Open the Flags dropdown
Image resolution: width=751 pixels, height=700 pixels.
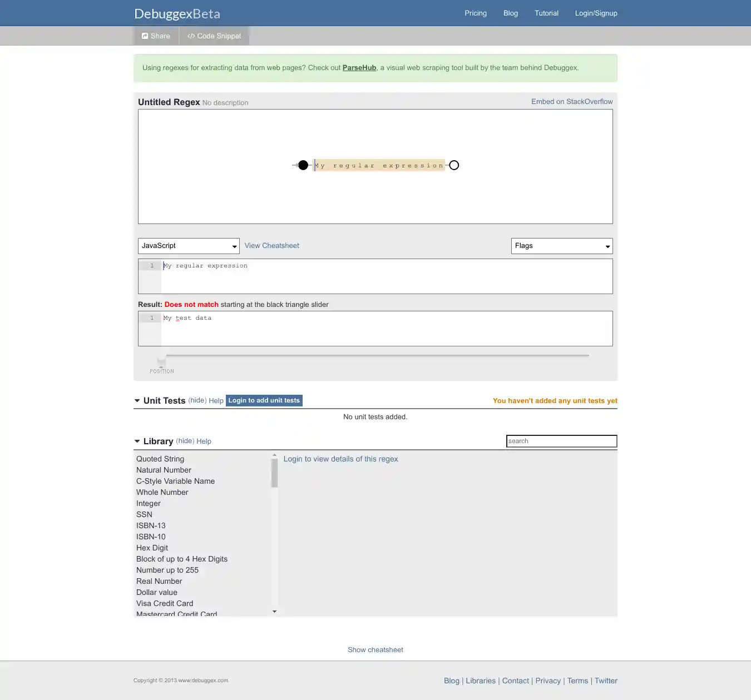[562, 246]
